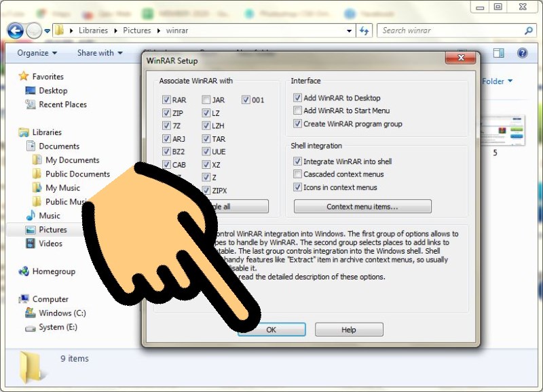Toggle the BZ2 association checkbox

coord(166,151)
